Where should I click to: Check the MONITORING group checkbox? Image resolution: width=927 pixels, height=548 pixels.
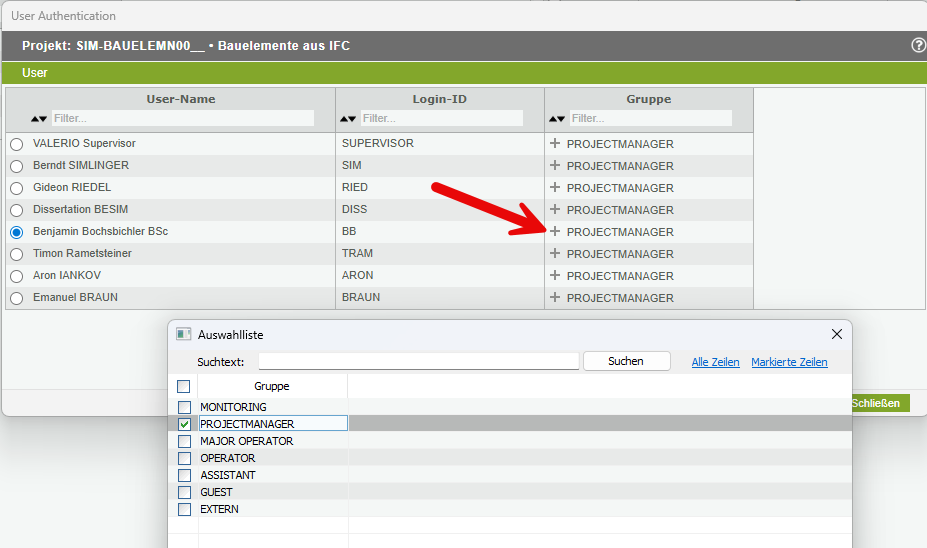coord(184,407)
